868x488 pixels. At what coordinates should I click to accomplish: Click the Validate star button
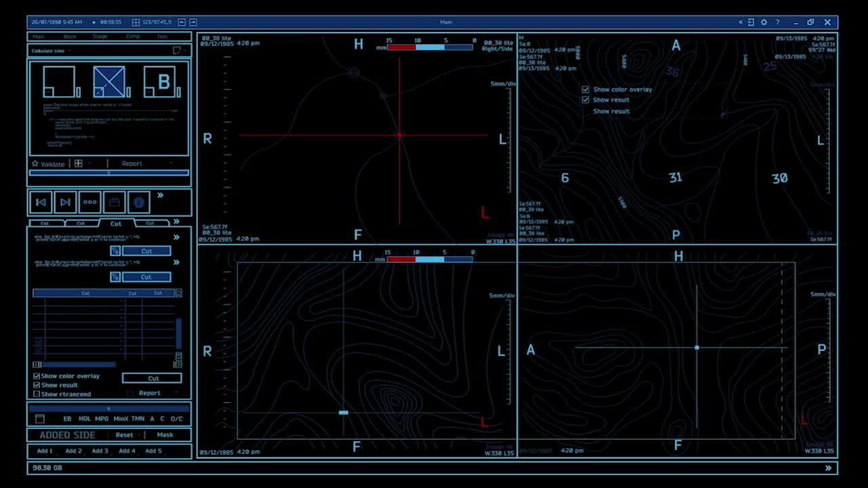click(48, 163)
